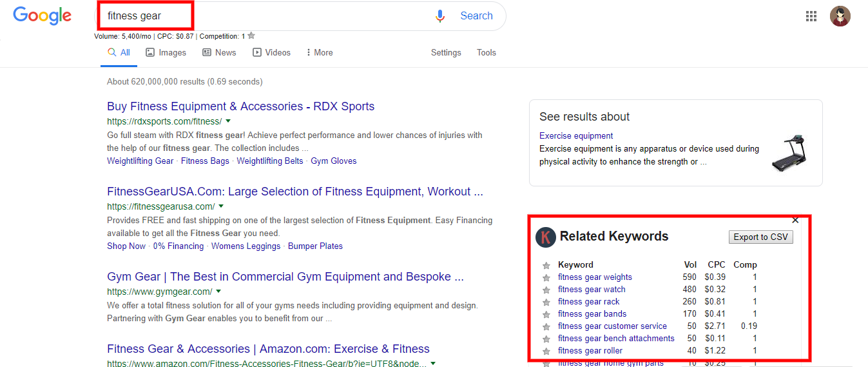Open the gymgear.com URL dropdown arrow

pyautogui.click(x=219, y=292)
